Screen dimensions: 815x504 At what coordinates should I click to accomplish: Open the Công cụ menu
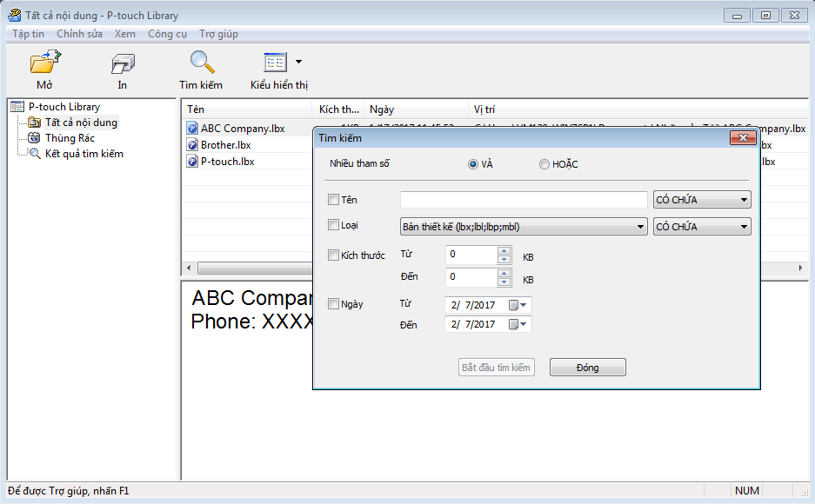[x=167, y=34]
